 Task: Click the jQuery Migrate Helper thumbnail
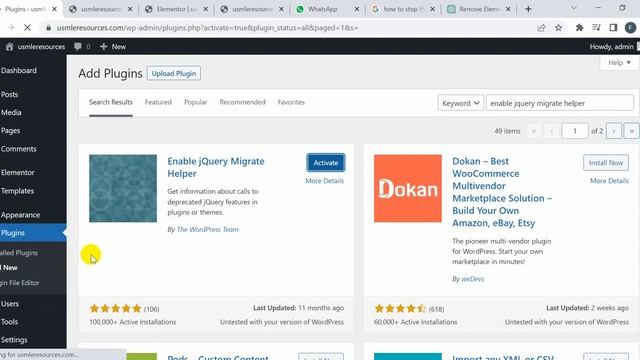coord(123,188)
